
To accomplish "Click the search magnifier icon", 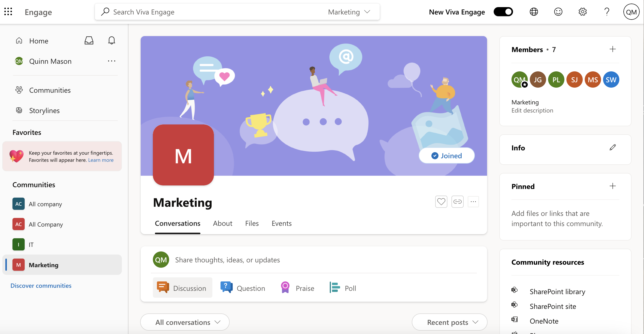I will coord(105,12).
